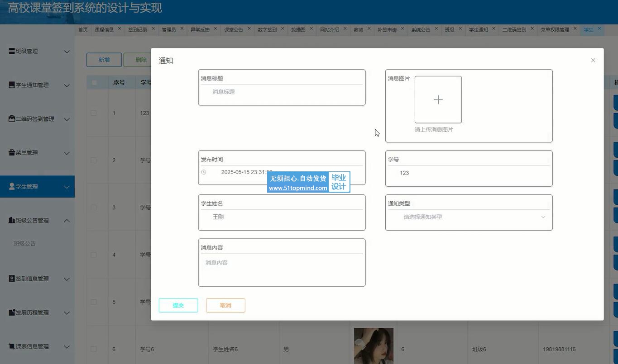Click the 学生管理 person icon in sidebar
This screenshot has height=364, width=618.
[x=12, y=186]
